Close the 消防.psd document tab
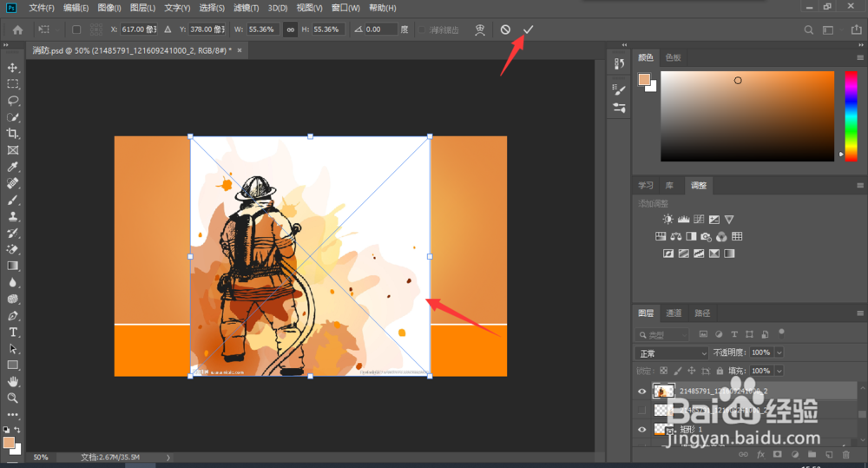This screenshot has width=868, height=468. [240, 50]
